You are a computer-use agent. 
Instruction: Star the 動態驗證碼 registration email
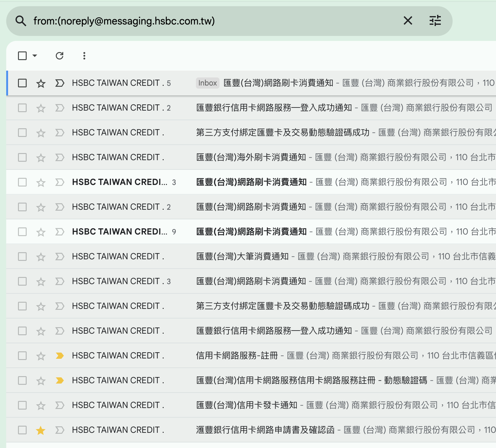pyautogui.click(x=41, y=381)
